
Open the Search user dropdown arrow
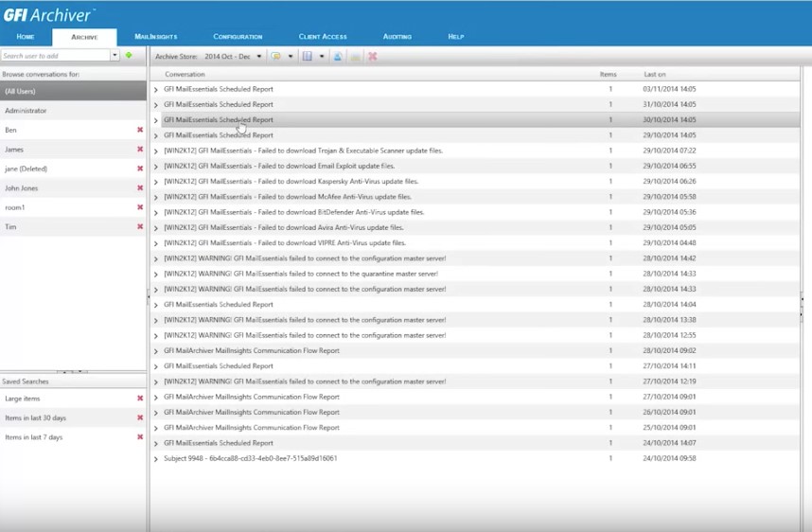click(115, 55)
